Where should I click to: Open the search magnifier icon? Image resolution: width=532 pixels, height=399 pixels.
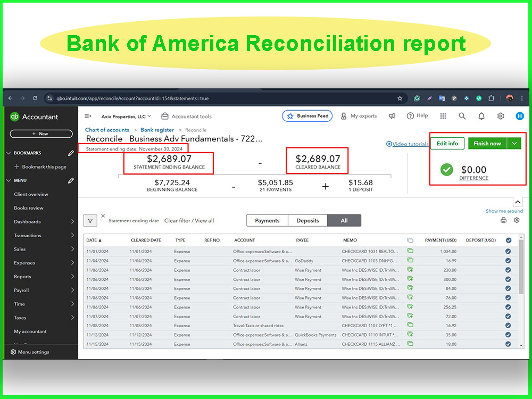(462, 116)
